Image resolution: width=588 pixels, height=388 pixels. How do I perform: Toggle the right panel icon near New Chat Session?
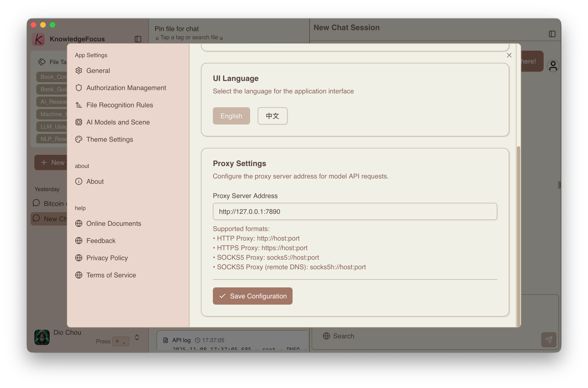[x=552, y=34]
